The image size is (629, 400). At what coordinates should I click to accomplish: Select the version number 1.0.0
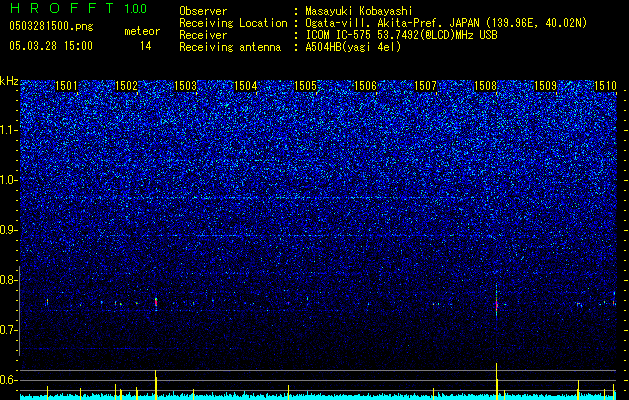point(136,8)
